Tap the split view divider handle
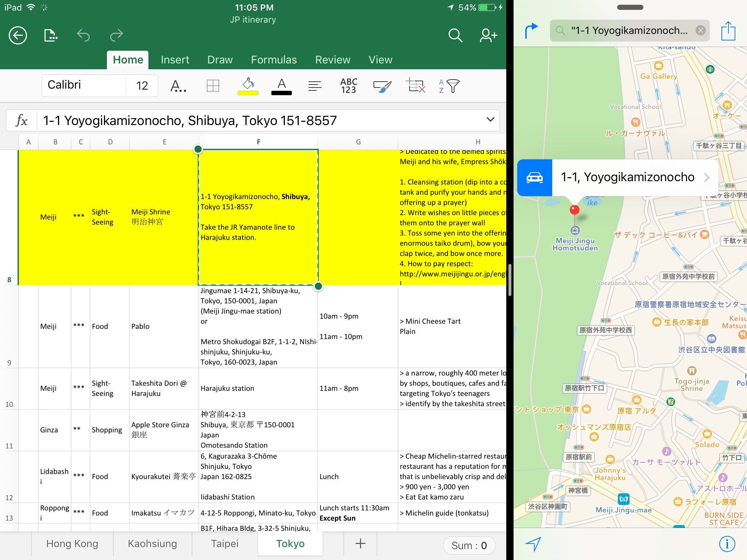This screenshot has width=747, height=560. click(510, 280)
